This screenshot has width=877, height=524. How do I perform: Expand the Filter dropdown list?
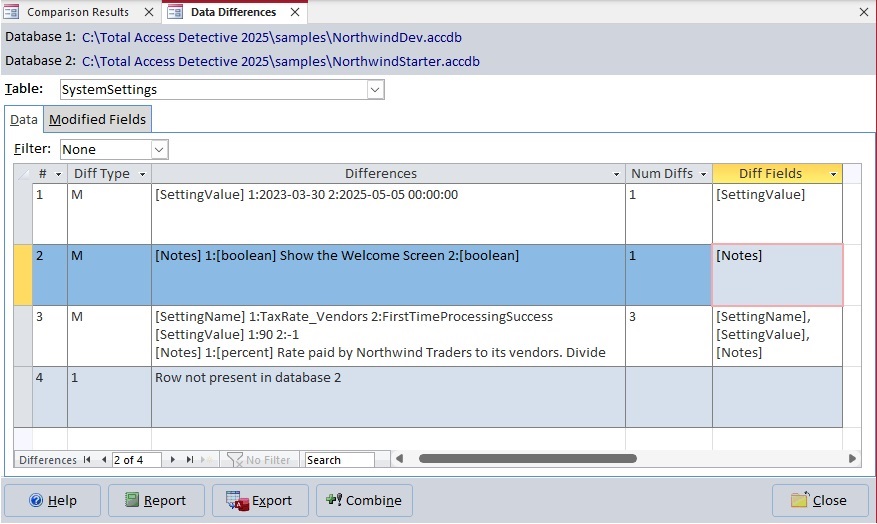(x=159, y=149)
